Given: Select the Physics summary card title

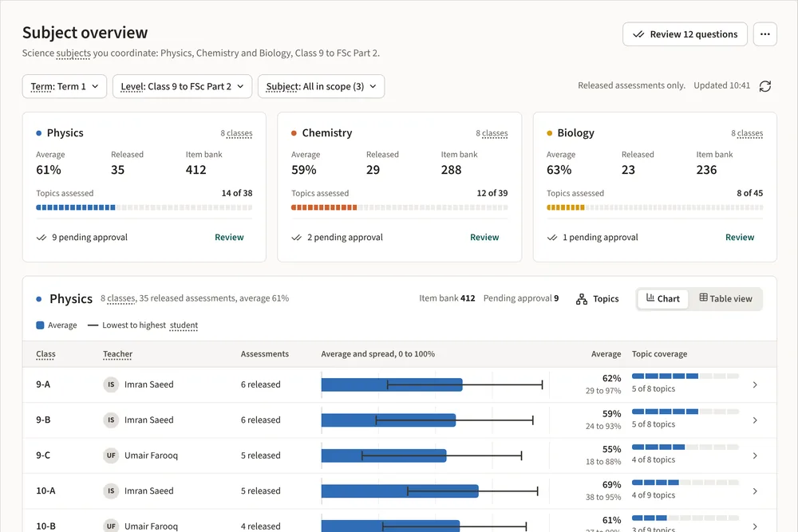Looking at the screenshot, I should [65, 133].
